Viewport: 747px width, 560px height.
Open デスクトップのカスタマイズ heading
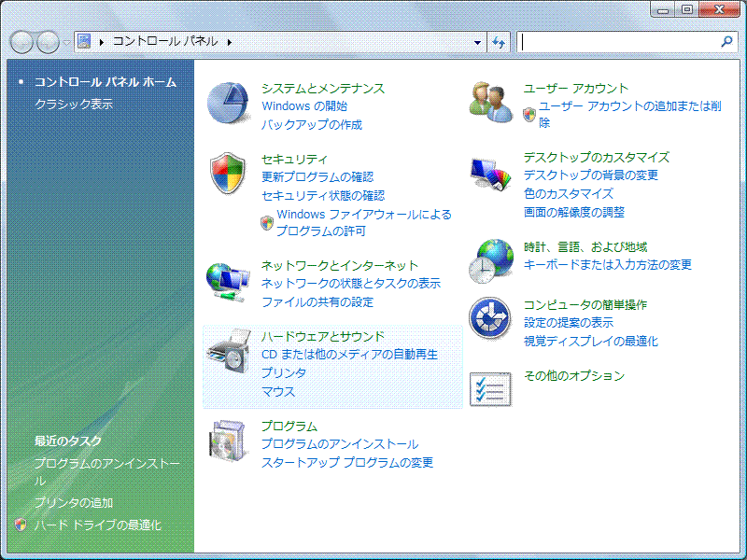[x=597, y=157]
